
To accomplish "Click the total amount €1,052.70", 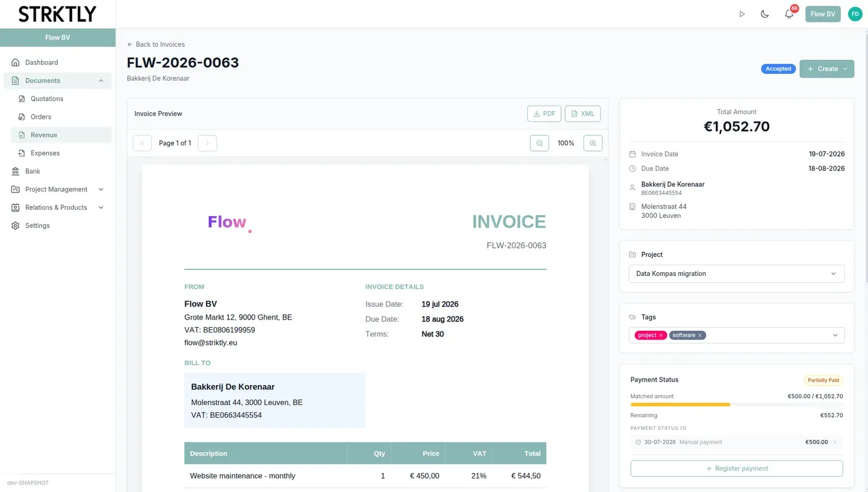I will click(736, 126).
